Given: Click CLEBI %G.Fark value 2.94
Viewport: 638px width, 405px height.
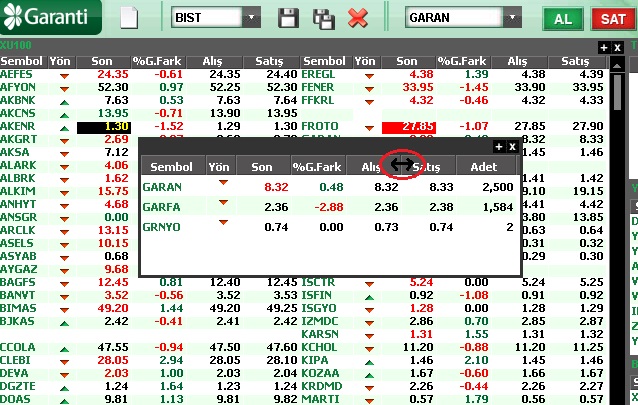Looking at the screenshot, I should pos(171,361).
